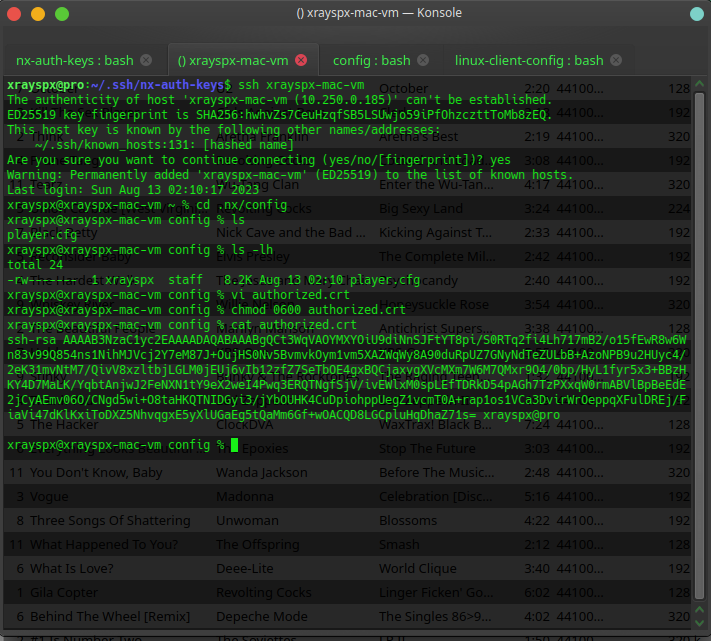Close the linux-client-config : bash tab
Viewport: 711px width, 641px height.
click(616, 60)
